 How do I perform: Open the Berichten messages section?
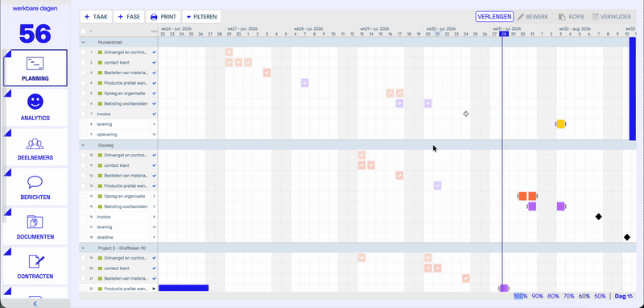[35, 187]
